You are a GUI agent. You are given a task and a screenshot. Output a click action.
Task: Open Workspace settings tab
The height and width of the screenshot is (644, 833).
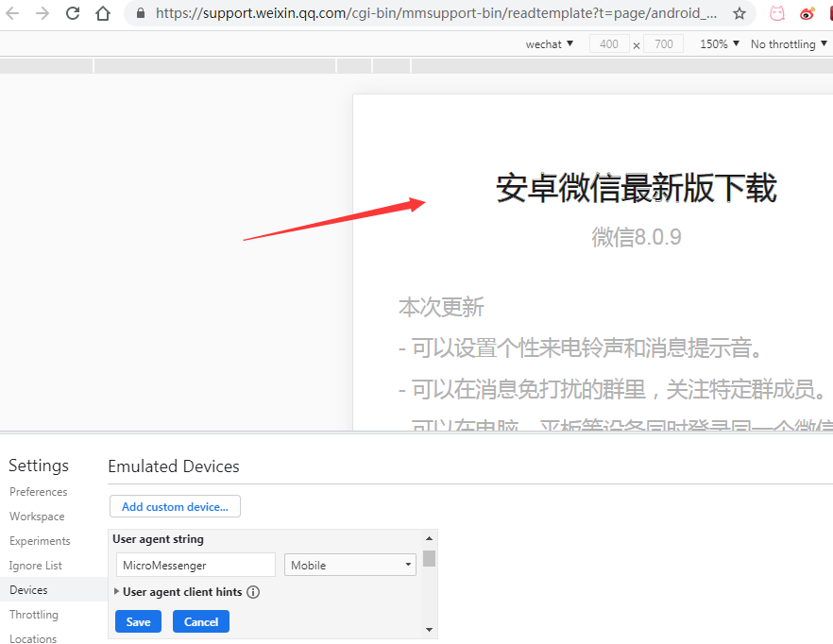(37, 517)
